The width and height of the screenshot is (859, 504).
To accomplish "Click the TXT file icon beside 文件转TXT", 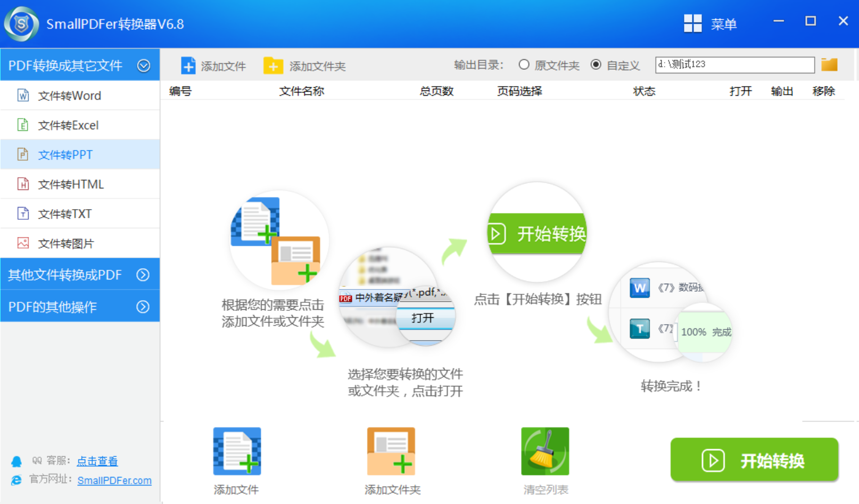I will 23,213.
